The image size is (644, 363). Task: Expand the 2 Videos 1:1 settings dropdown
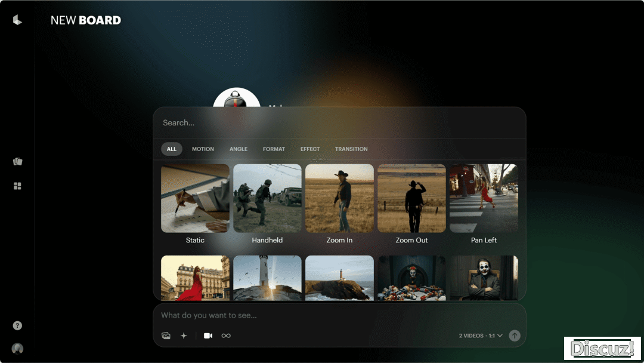click(481, 336)
